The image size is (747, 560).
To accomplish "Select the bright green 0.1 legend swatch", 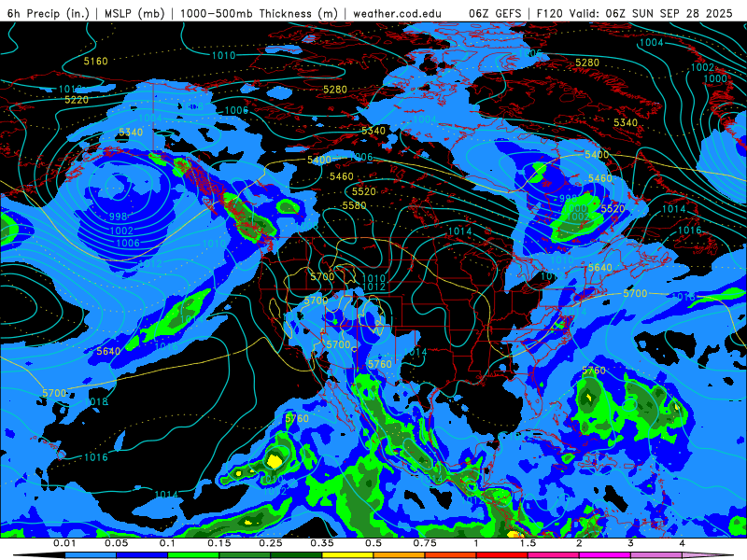I will point(193,555).
